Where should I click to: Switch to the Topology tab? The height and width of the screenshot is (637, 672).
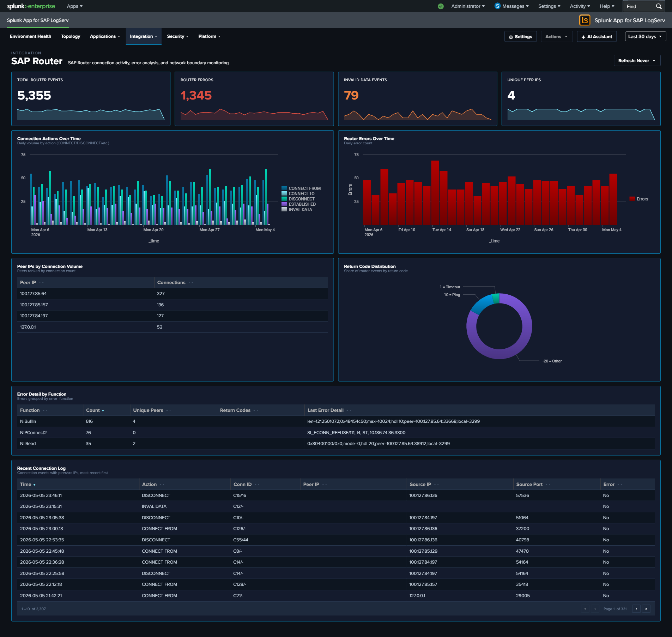point(71,36)
